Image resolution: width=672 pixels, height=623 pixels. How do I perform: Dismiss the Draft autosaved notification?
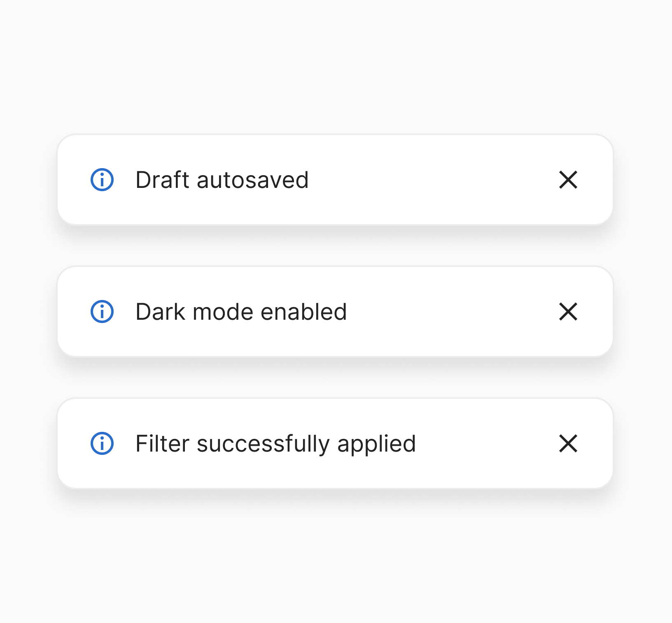568,180
